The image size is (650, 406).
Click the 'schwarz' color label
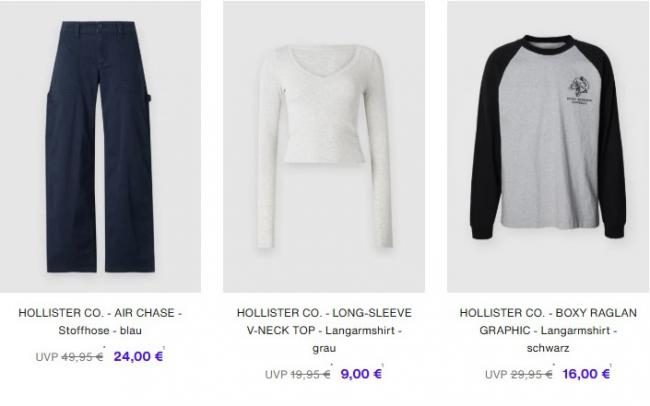pos(548,348)
